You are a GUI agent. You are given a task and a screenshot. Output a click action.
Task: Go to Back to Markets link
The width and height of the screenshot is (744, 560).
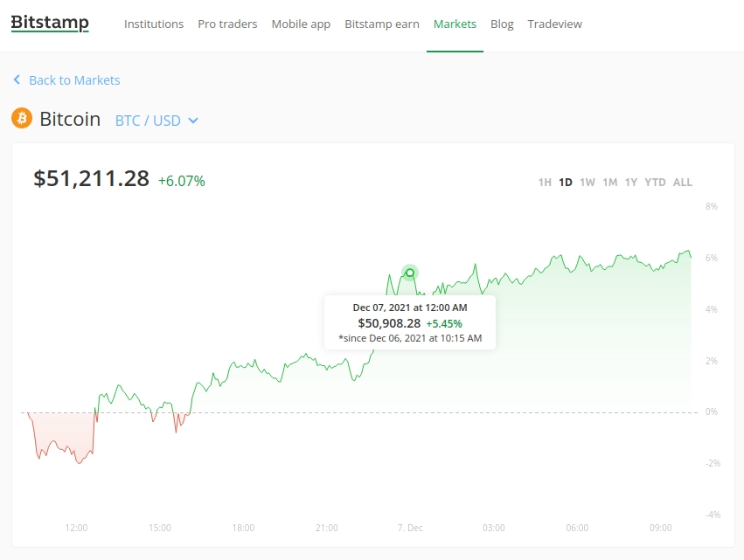pyautogui.click(x=74, y=80)
